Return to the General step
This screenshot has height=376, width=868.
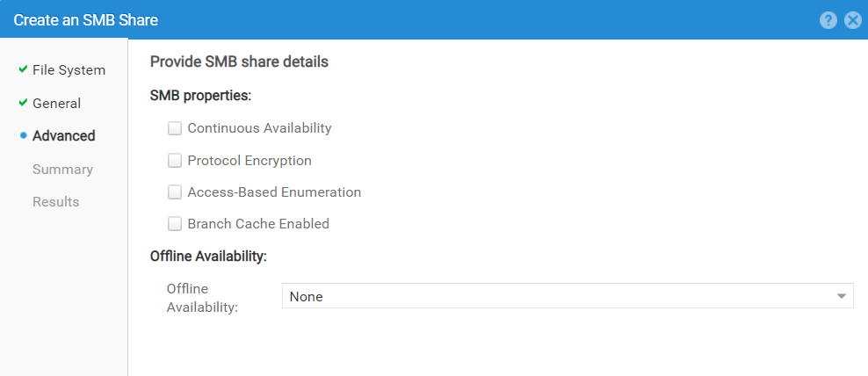click(x=56, y=104)
